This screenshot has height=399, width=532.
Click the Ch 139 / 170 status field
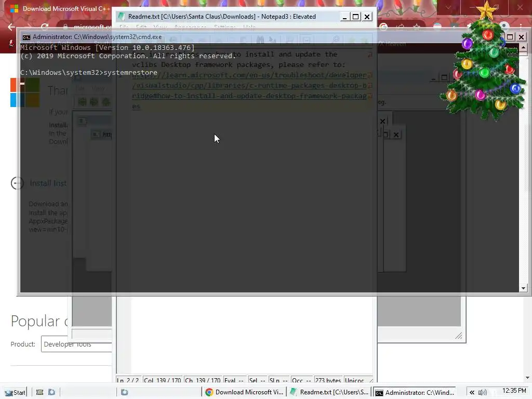tap(203, 380)
